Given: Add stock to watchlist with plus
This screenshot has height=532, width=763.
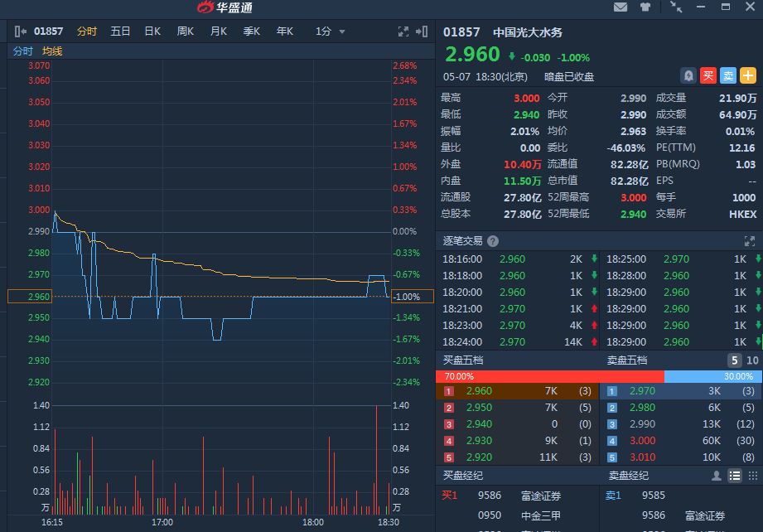Looking at the screenshot, I should (748, 75).
